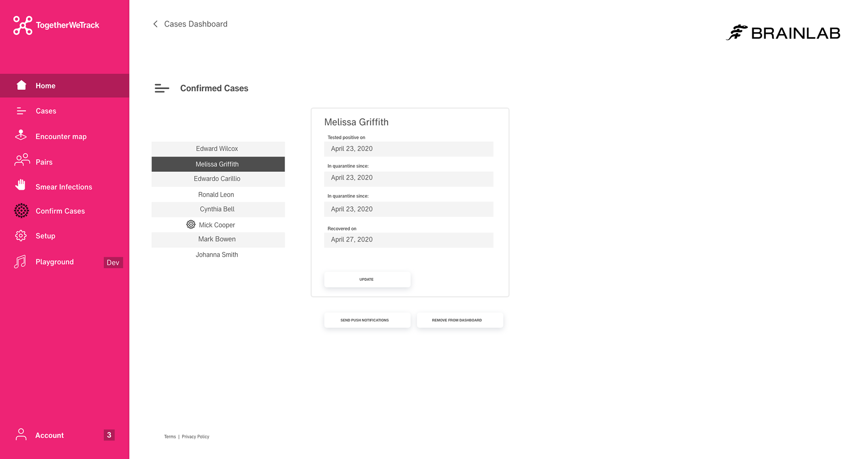Click SEND PUSH NOTIFICATIONS button

(x=367, y=320)
